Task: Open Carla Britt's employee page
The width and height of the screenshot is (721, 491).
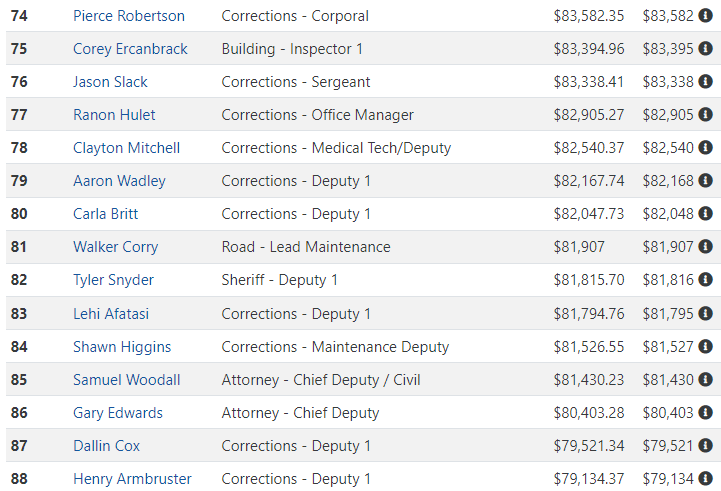Action: click(x=105, y=214)
